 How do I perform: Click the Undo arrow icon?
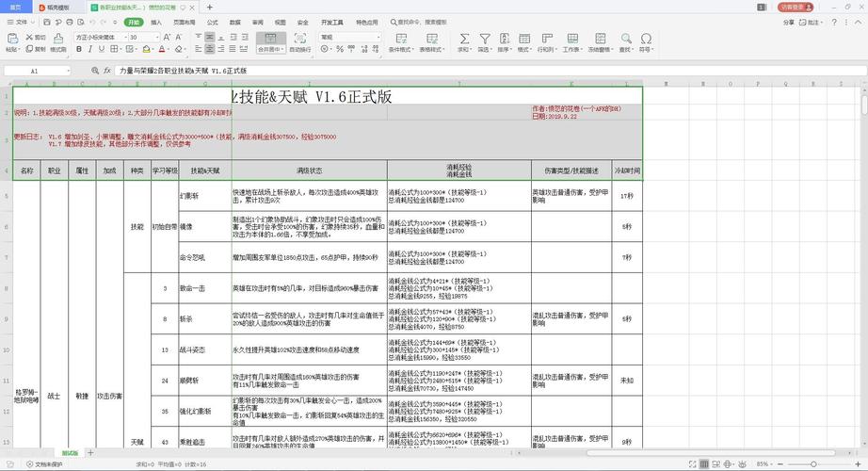(92, 23)
